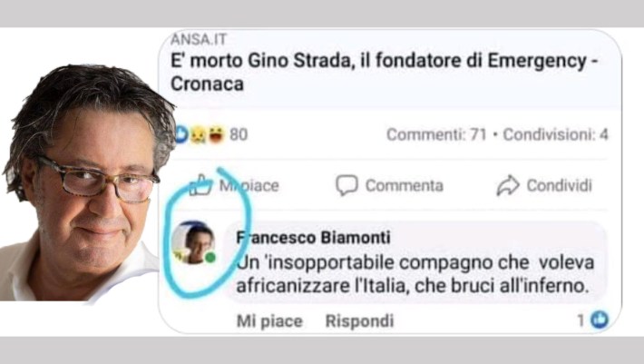Click the green online status dot

coord(210,258)
